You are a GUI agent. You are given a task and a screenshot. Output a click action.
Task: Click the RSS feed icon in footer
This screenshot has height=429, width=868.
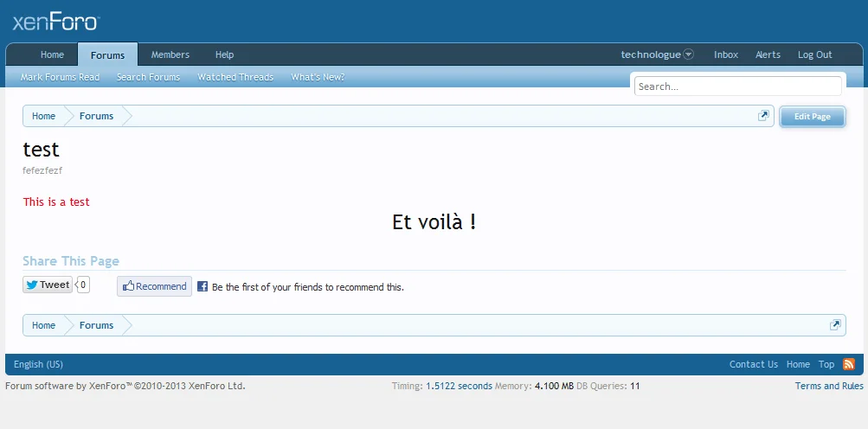pos(849,364)
